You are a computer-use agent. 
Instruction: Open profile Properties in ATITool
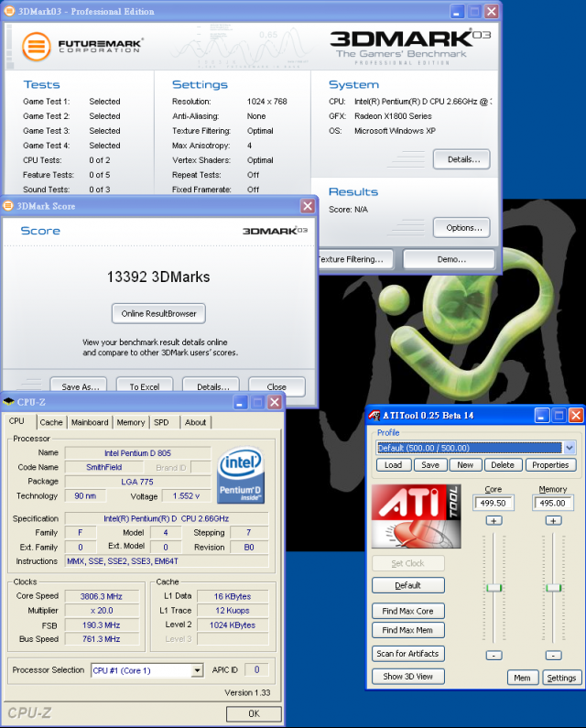[550, 465]
